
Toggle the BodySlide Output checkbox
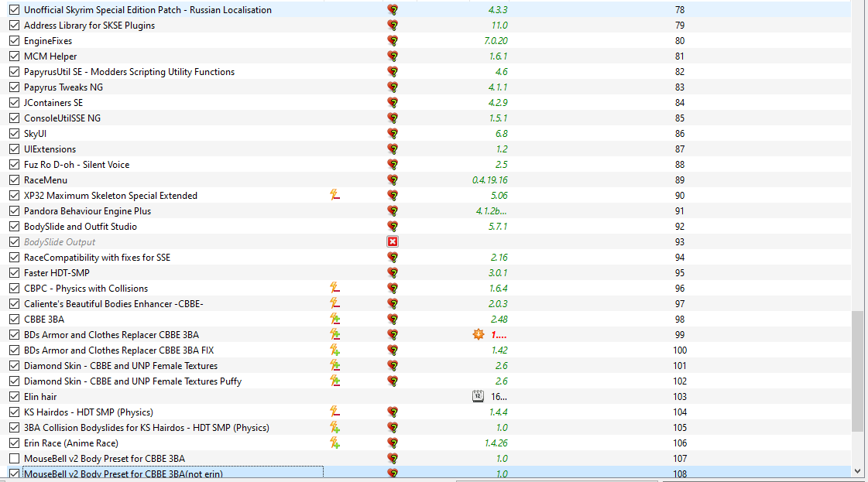point(15,242)
